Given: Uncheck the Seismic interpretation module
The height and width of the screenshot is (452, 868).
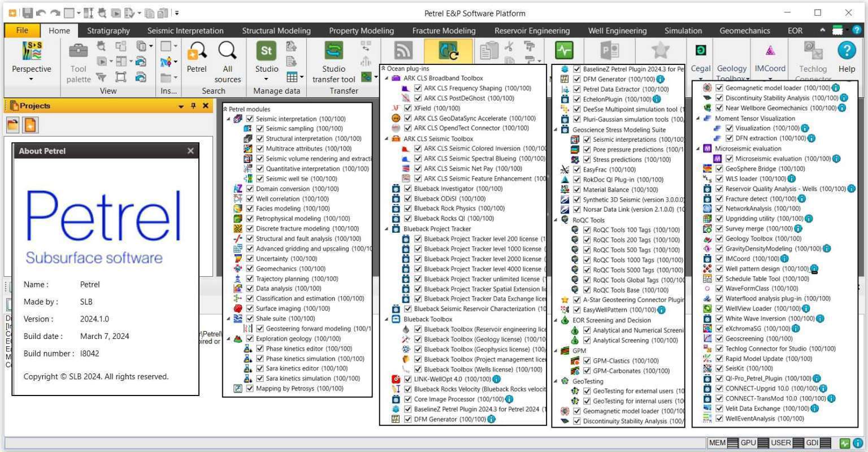Looking at the screenshot, I should coord(249,119).
